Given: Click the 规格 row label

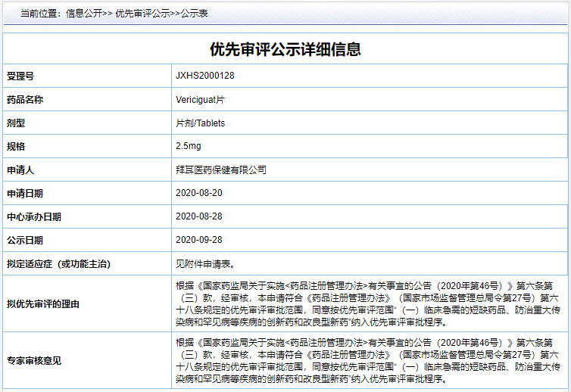Looking at the screenshot, I should pyautogui.click(x=16, y=146).
